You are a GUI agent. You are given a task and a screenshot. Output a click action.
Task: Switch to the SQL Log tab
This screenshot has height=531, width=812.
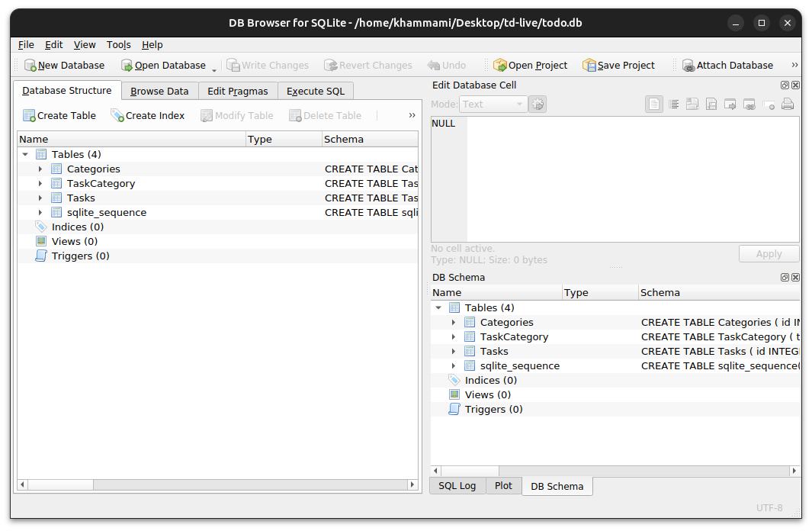(457, 486)
